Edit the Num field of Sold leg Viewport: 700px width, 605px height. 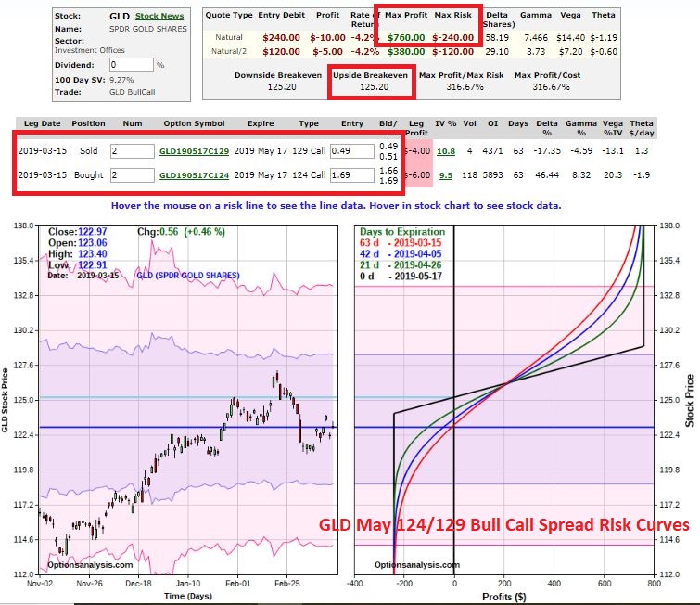[x=133, y=151]
